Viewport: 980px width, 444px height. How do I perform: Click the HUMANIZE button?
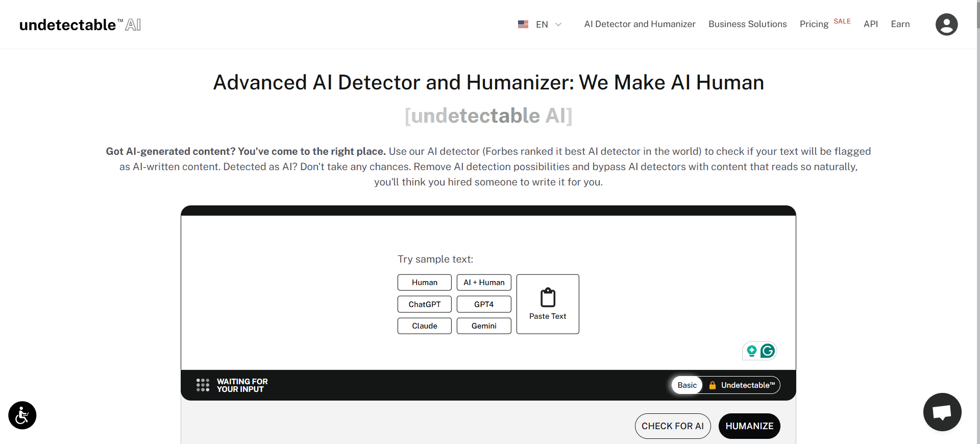pos(749,426)
